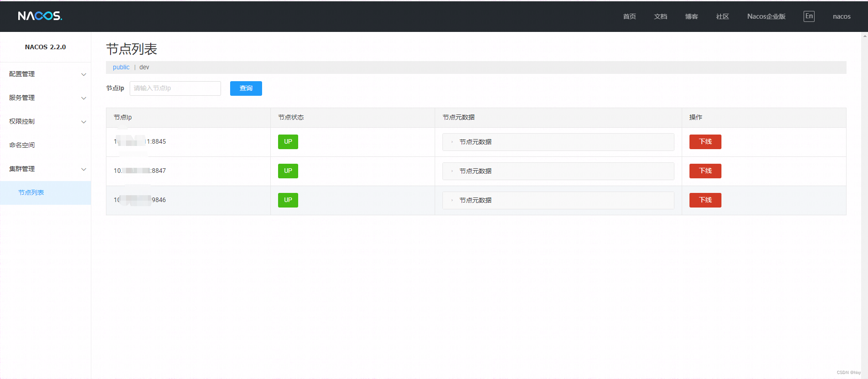Viewport: 868px width, 379px height.
Task: Open the Nacos企业版 link
Action: 766,16
